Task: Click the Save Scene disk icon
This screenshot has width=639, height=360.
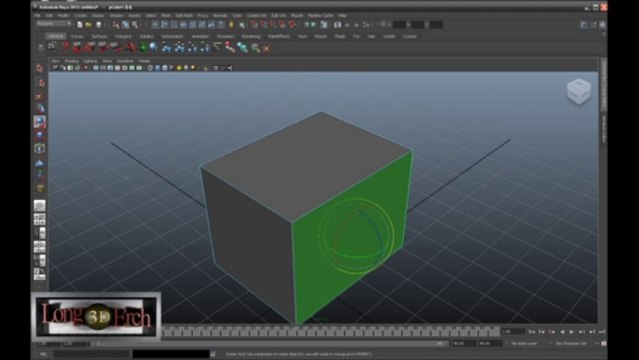Action: (x=99, y=25)
